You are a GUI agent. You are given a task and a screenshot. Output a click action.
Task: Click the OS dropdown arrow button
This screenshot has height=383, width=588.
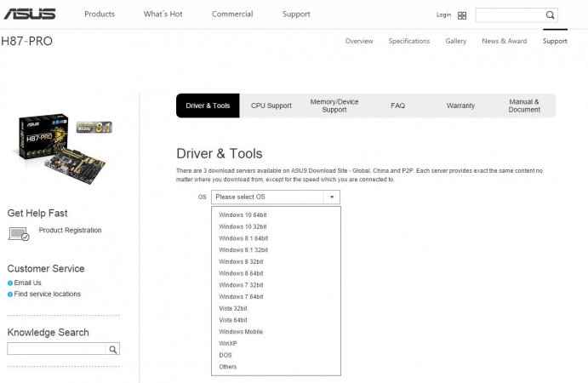(332, 197)
